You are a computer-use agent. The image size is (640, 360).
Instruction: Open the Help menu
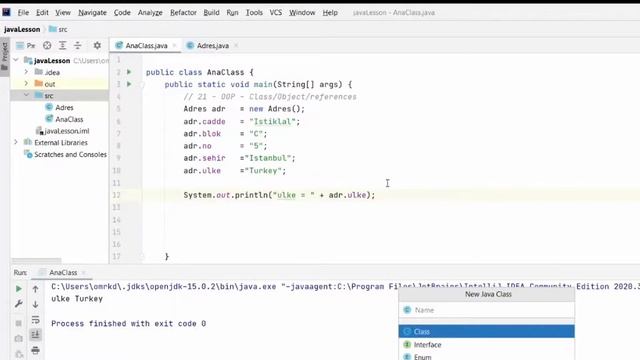[x=330, y=13]
